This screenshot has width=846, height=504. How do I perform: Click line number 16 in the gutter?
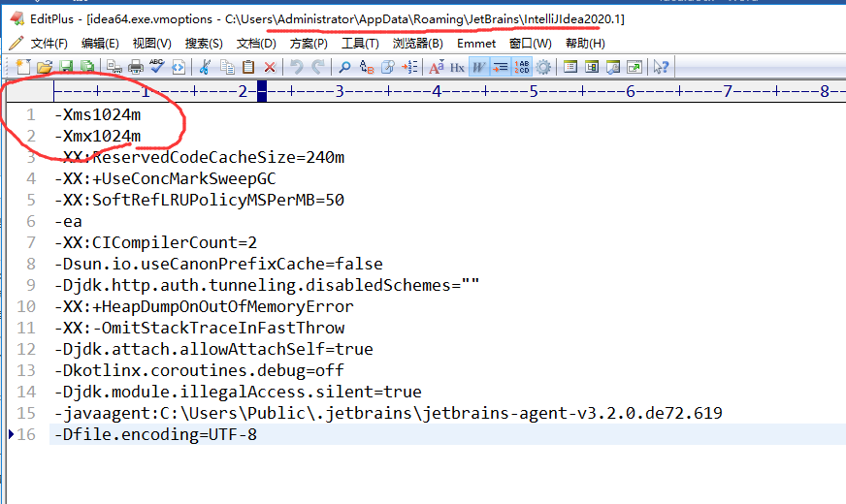pos(26,434)
